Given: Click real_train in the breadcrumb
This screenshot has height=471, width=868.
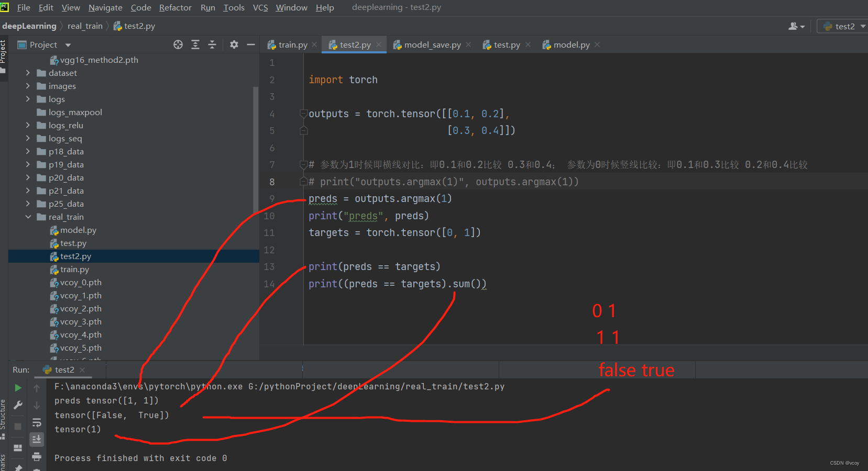Looking at the screenshot, I should click(x=85, y=26).
